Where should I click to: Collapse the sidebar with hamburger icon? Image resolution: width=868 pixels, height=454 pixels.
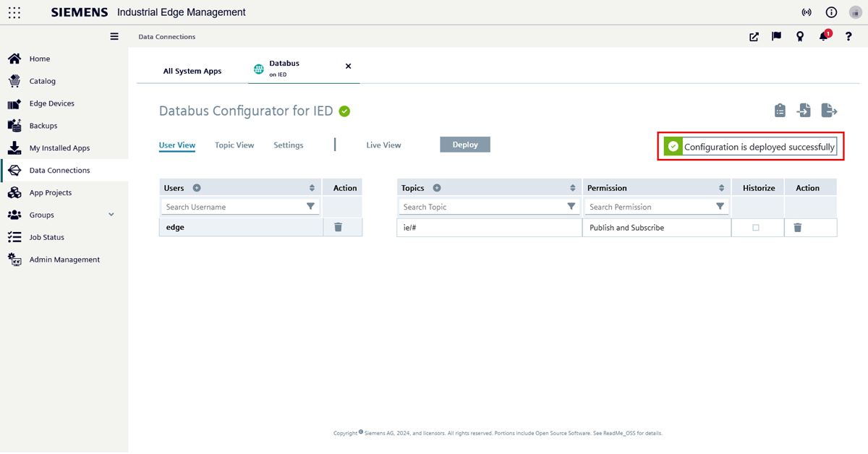click(x=114, y=36)
